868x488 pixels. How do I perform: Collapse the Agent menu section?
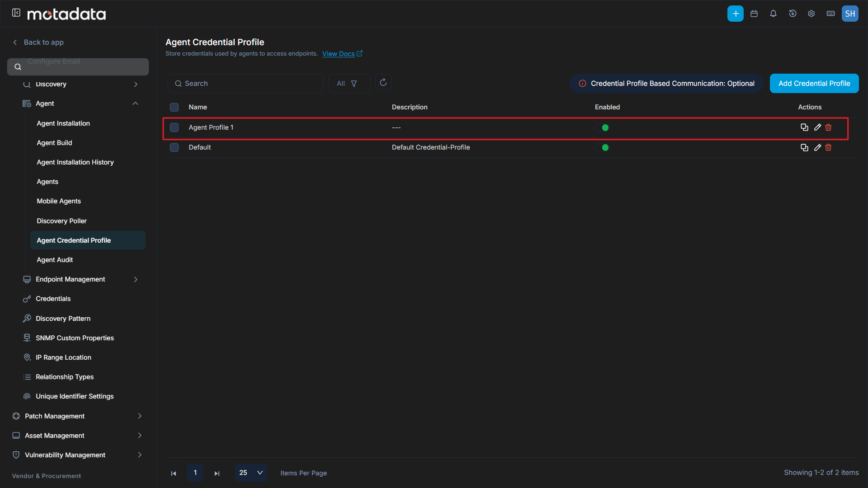click(135, 103)
